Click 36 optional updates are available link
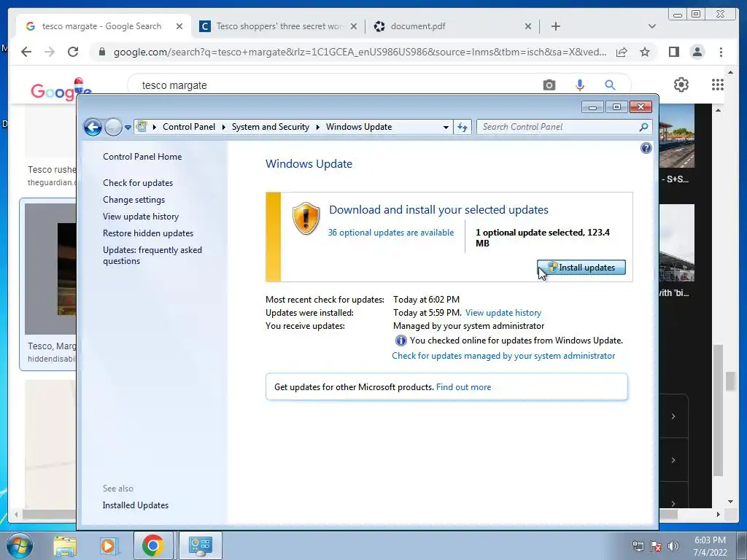Screen dimensions: 747x560 391,233
